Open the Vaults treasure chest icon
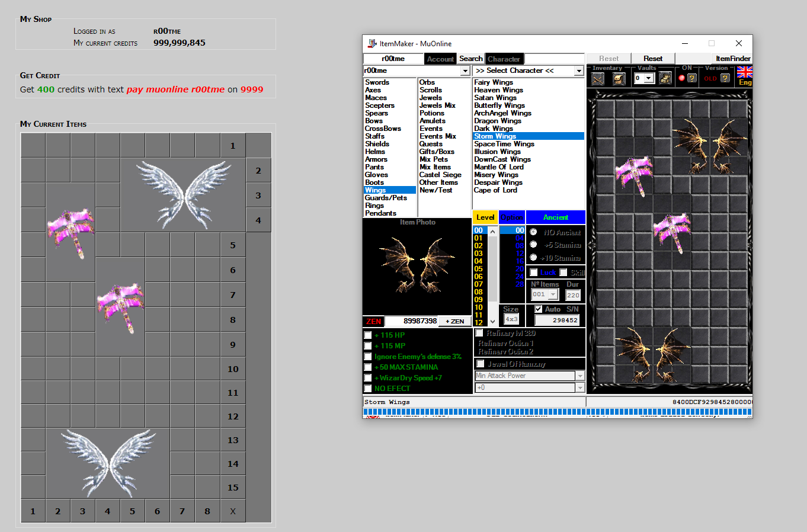Image resolution: width=807 pixels, height=532 pixels. pyautogui.click(x=666, y=78)
